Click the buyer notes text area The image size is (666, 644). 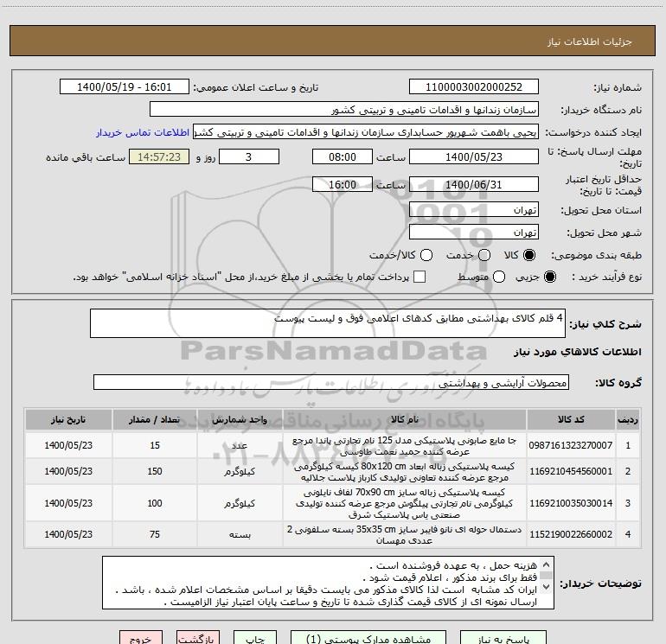coord(328,583)
